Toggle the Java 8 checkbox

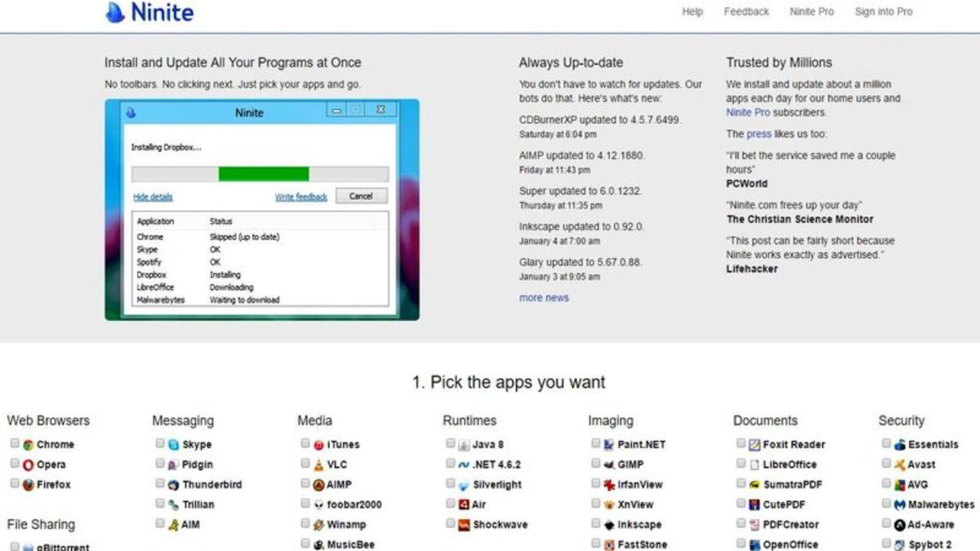pos(451,444)
